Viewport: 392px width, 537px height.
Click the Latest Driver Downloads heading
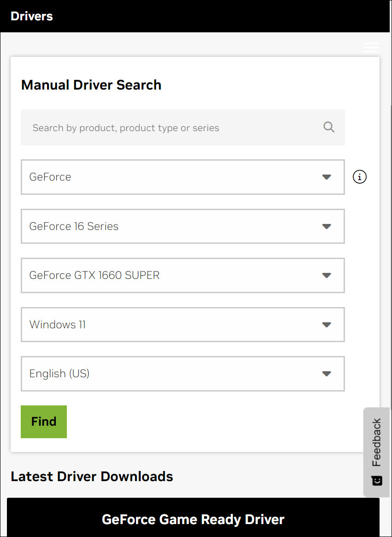point(92,477)
